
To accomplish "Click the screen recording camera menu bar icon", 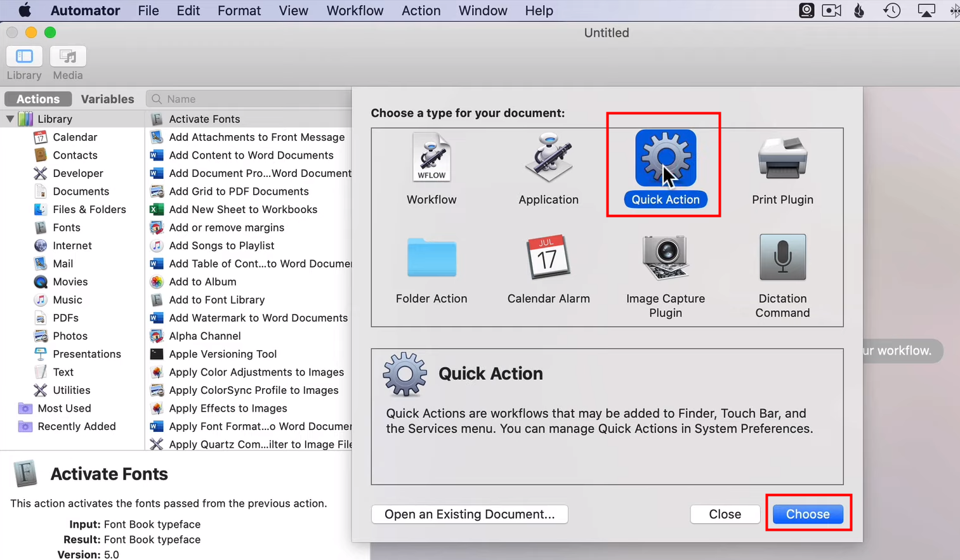I will [x=832, y=11].
